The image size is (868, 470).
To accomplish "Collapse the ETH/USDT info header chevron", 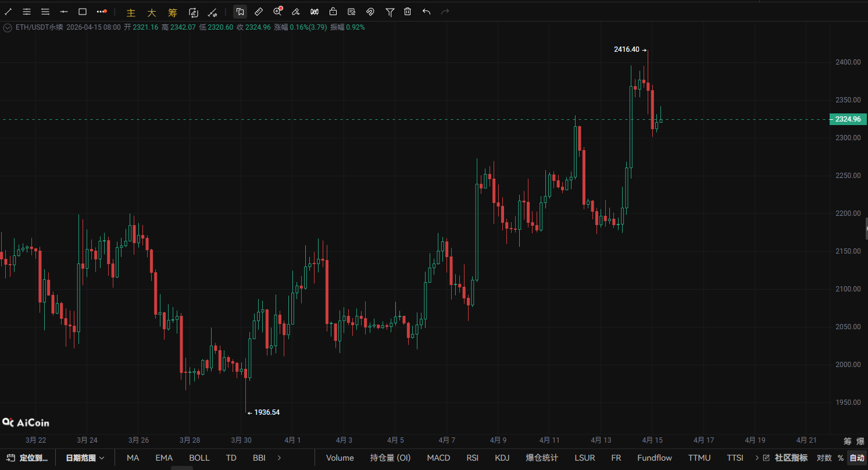I will [x=8, y=27].
